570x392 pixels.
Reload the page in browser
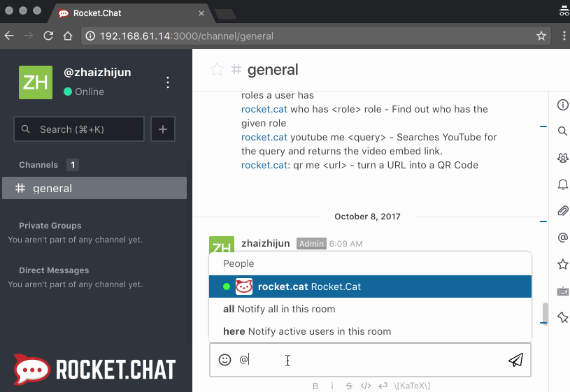[x=48, y=36]
